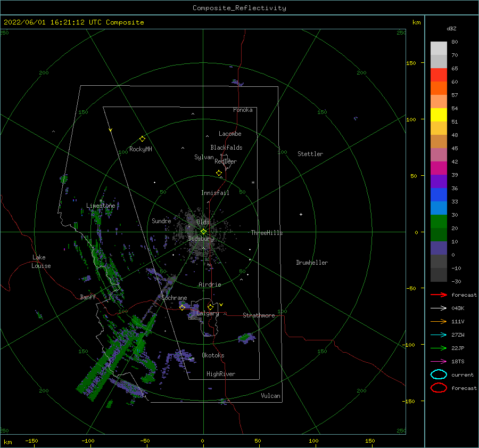The width and height of the screenshot is (479, 448).
Task: Click the HighRiver label
Action: click(221, 374)
